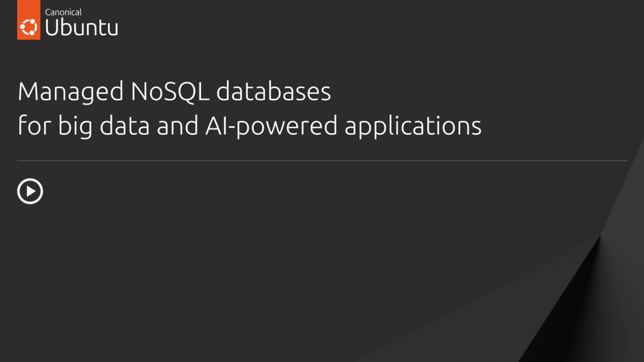Click the word 'and' in the title
644x362 pixels.
click(177, 126)
